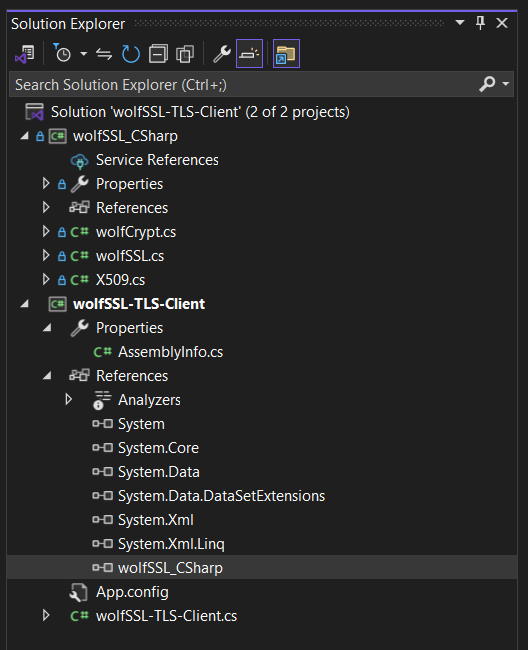
Task: Select the System.Core reference
Action: pyautogui.click(x=158, y=448)
